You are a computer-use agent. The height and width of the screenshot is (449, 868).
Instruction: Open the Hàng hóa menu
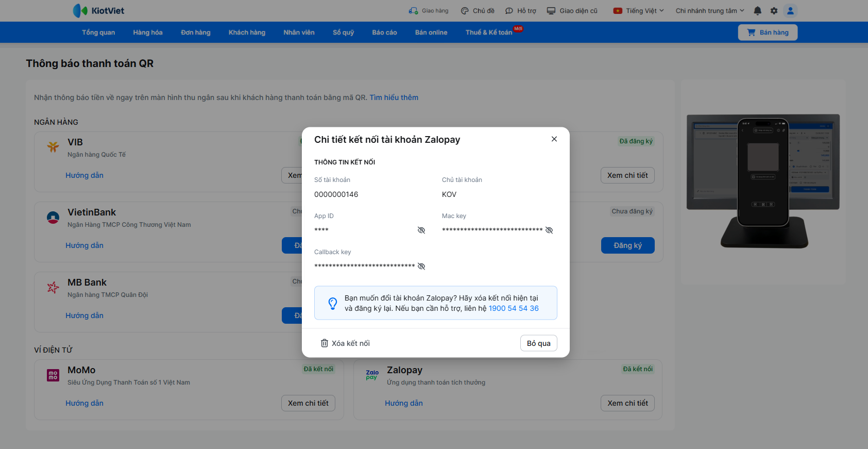click(148, 32)
